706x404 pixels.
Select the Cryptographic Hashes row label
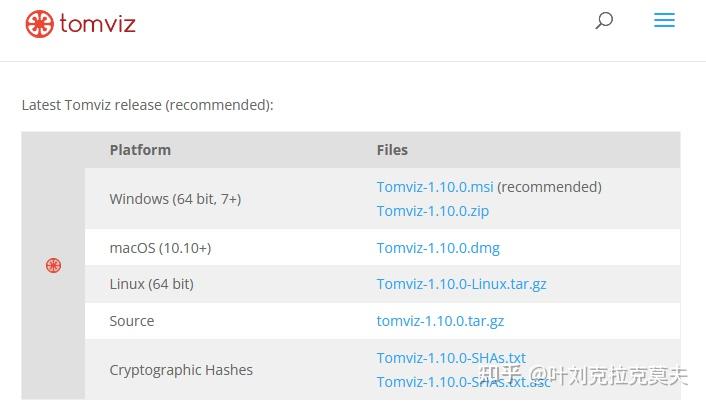coord(181,370)
